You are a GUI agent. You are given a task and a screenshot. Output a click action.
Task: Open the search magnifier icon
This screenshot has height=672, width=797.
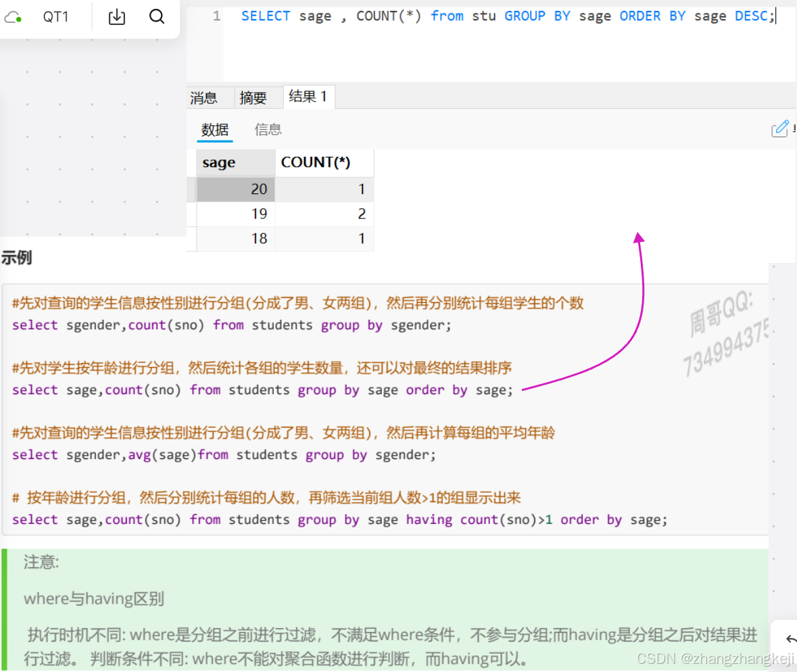point(157,17)
